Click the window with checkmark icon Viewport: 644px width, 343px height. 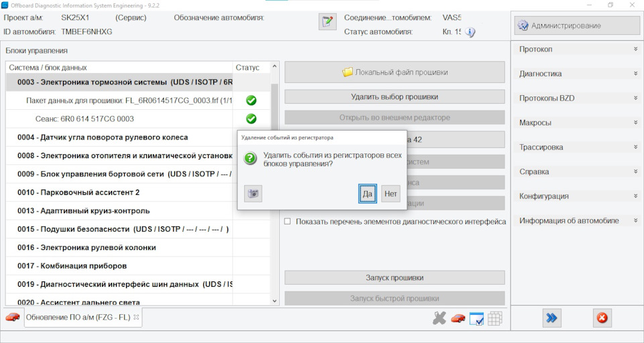click(x=476, y=318)
